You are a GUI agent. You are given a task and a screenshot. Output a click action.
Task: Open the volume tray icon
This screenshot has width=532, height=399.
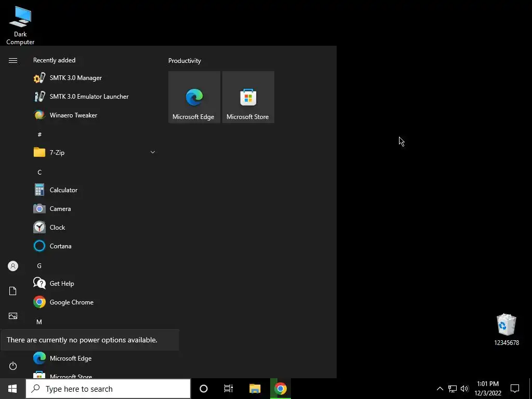[465, 389]
